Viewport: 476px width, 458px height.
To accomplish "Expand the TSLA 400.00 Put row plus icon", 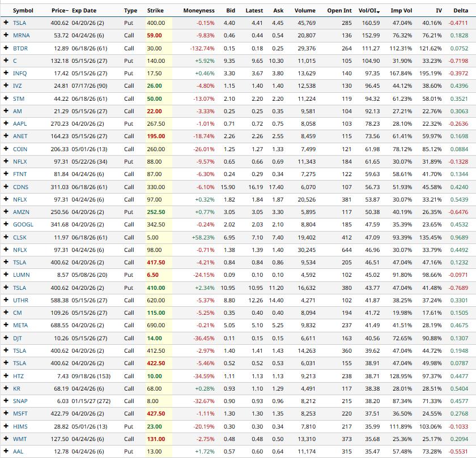I will point(6,23).
